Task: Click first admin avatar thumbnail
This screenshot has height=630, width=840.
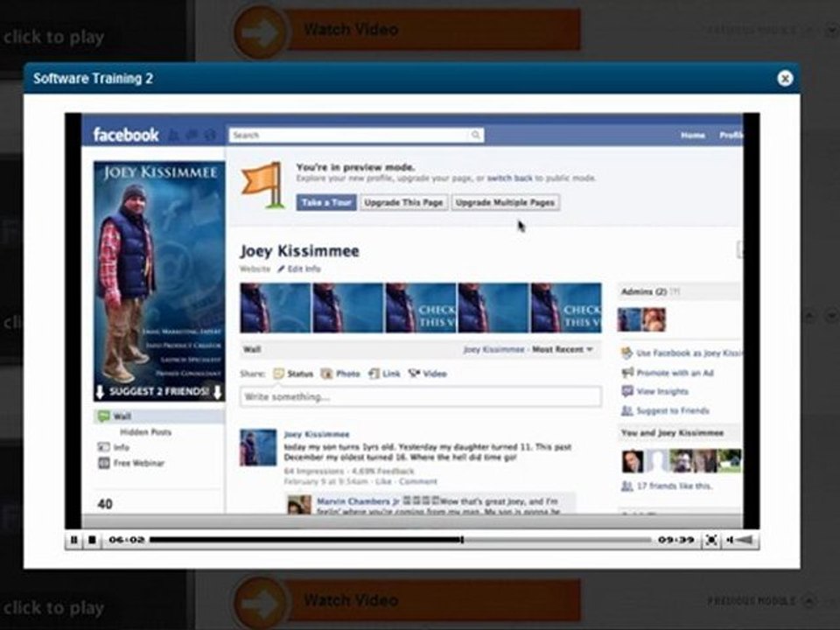Action: 629,320
